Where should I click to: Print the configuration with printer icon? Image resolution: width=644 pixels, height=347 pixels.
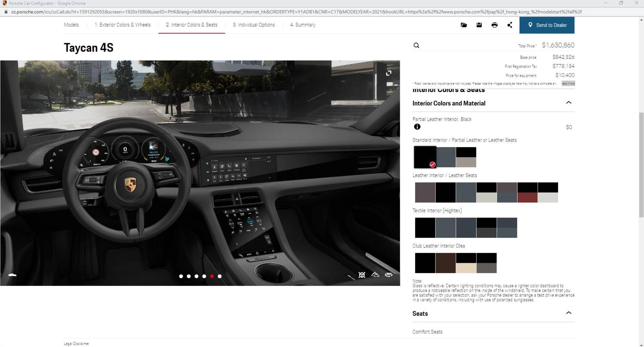pyautogui.click(x=495, y=25)
